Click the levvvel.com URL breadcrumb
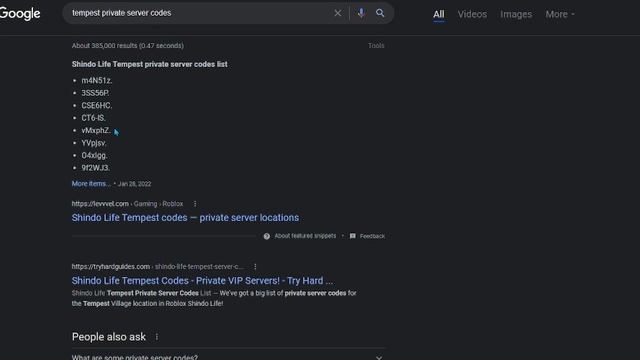Viewport: 640px width, 360px height. point(127,204)
